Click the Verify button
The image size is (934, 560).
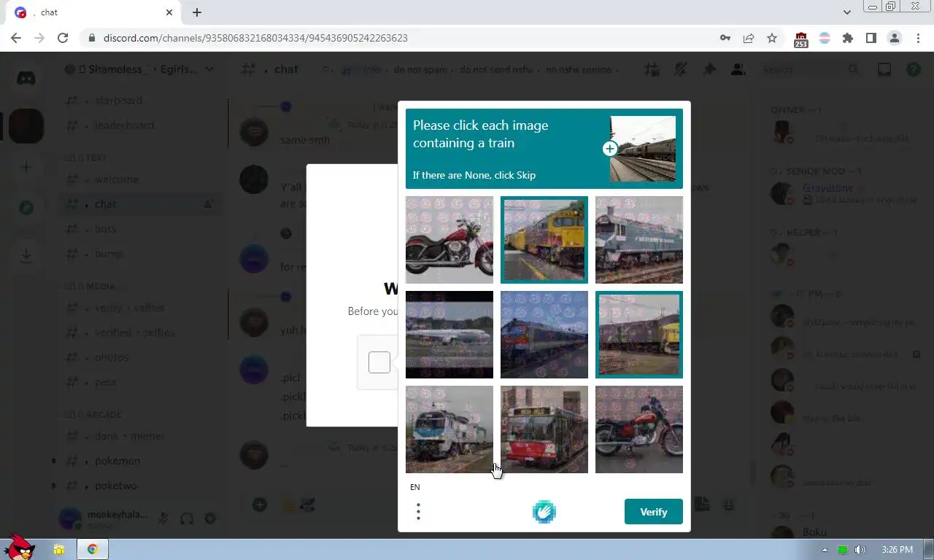(x=654, y=512)
